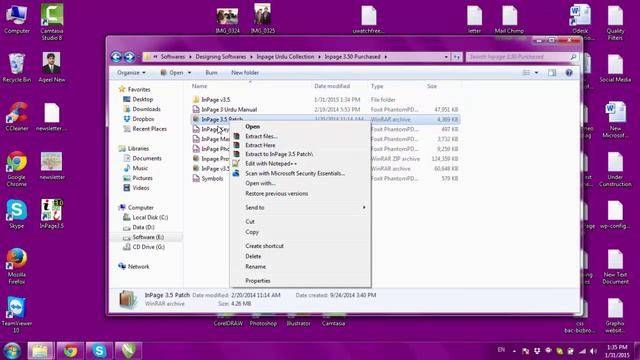The height and width of the screenshot is (360, 640).
Task: Select Local Disk (C:) in sidebar
Action: coord(146,218)
